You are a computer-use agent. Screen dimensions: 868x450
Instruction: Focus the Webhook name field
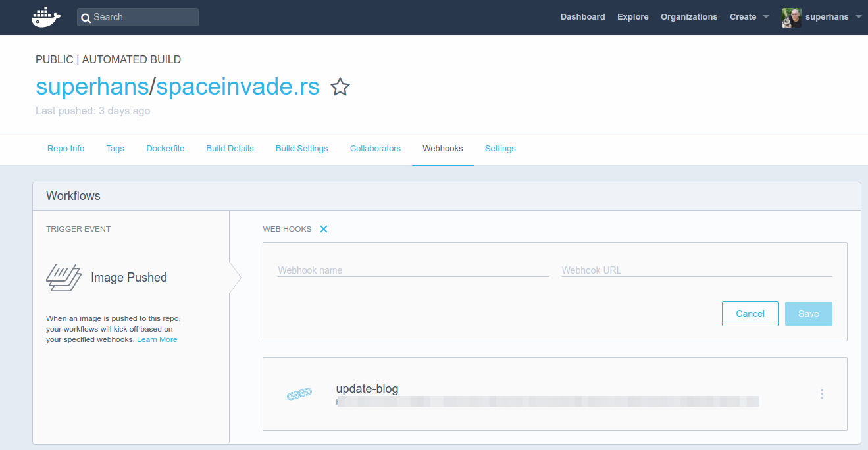[413, 270]
